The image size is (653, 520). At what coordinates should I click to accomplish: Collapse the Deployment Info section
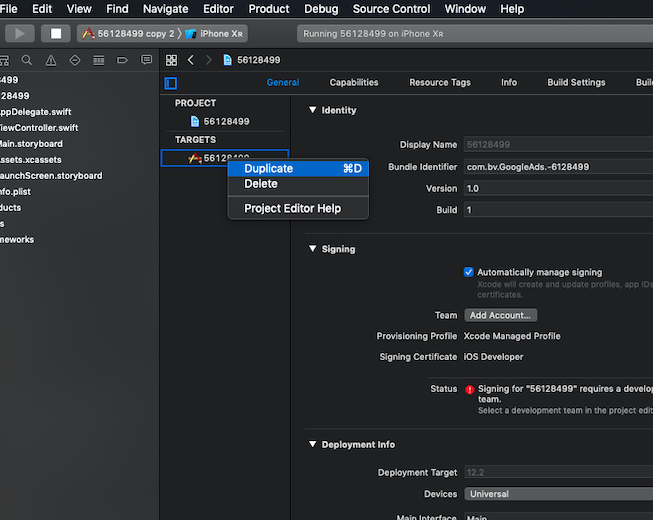312,444
